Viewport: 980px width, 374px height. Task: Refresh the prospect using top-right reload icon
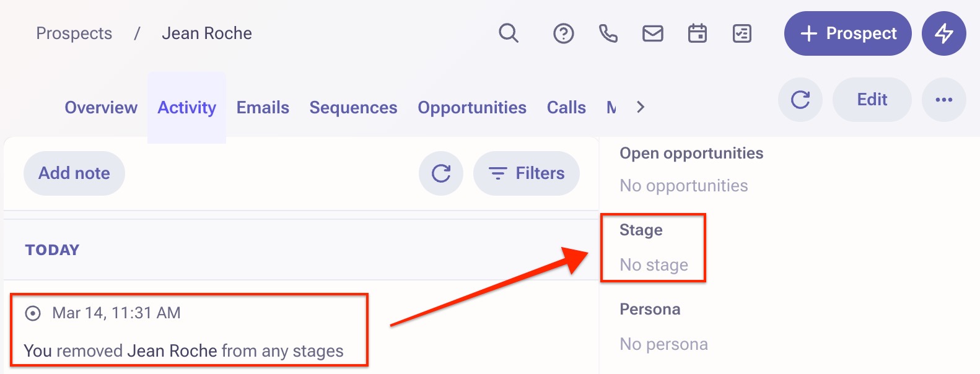[800, 100]
